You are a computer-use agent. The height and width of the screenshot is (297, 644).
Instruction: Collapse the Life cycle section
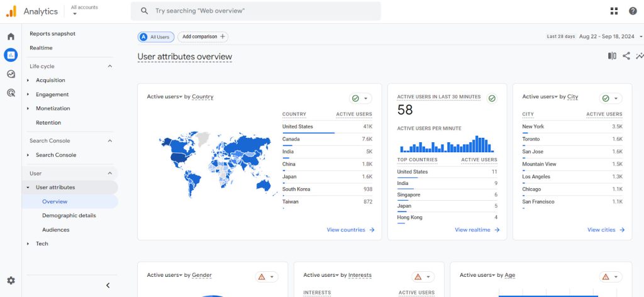(109, 66)
